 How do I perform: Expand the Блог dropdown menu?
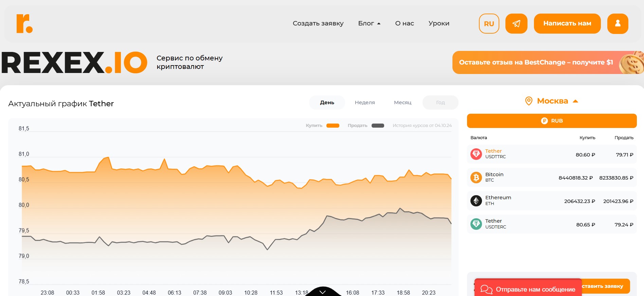click(369, 23)
